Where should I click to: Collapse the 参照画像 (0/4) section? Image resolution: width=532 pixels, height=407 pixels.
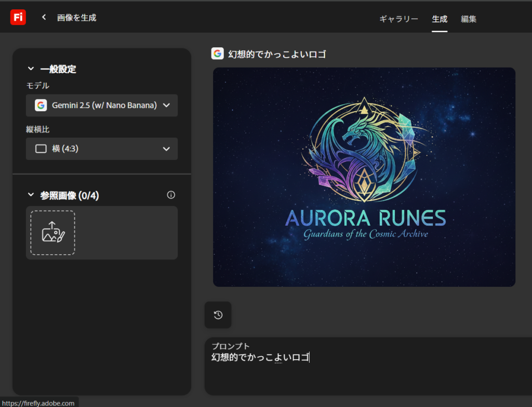pyautogui.click(x=31, y=195)
